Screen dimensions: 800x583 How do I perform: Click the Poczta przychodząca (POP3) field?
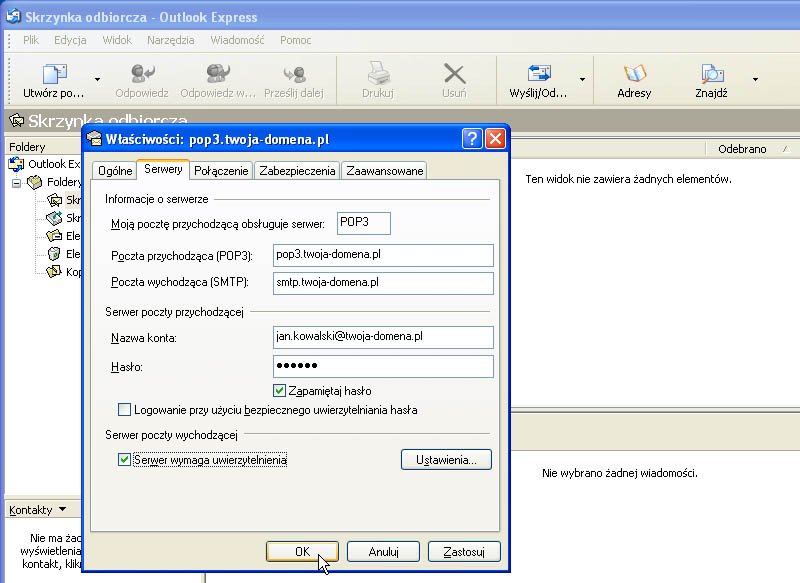point(383,255)
